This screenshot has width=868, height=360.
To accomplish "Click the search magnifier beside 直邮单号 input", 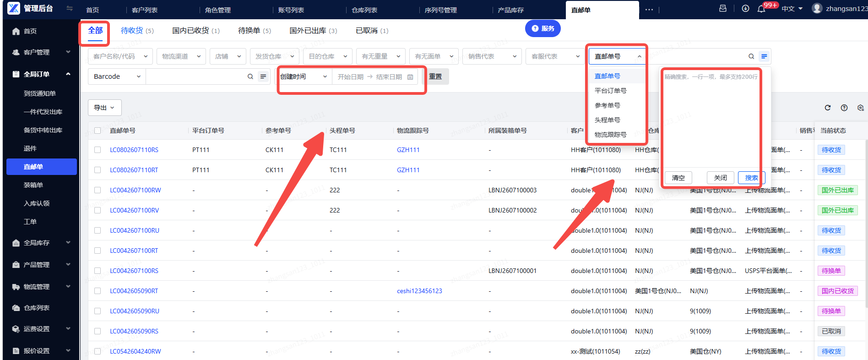I will point(751,56).
